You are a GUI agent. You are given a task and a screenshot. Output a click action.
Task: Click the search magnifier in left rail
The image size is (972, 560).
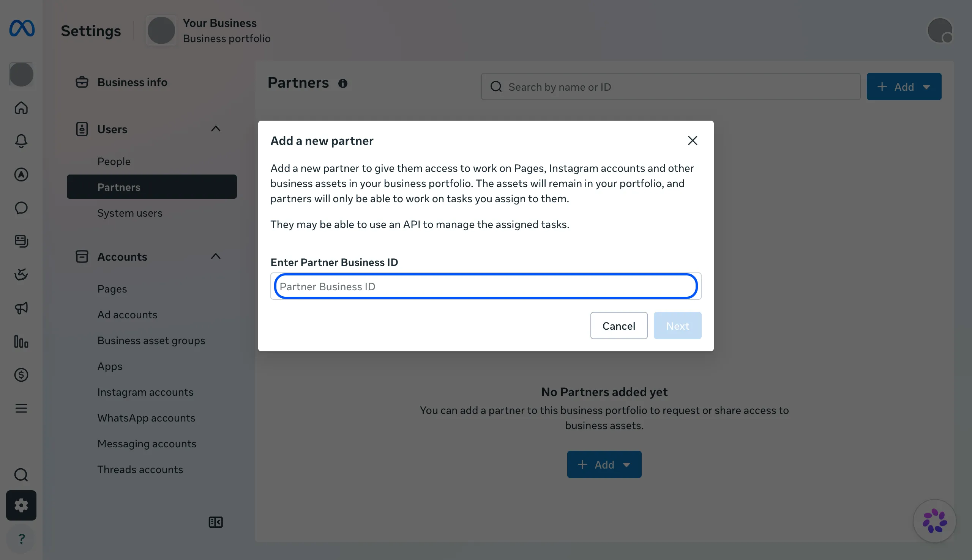coord(21,475)
